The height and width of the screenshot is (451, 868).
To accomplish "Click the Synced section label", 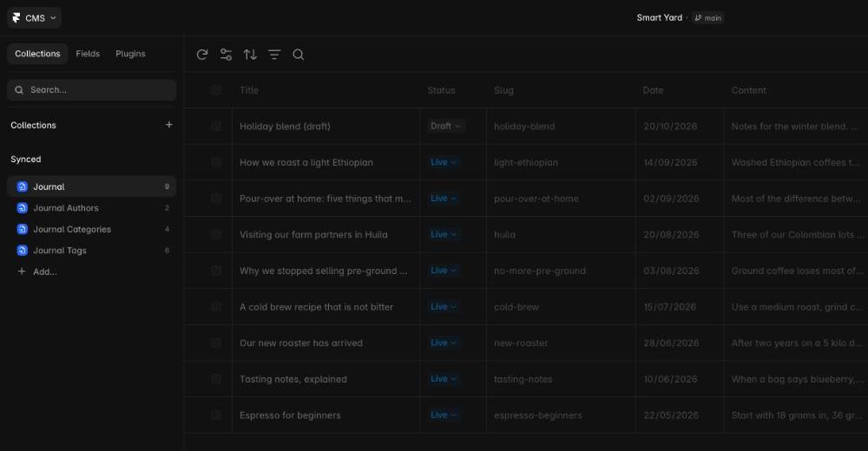I will (x=26, y=159).
